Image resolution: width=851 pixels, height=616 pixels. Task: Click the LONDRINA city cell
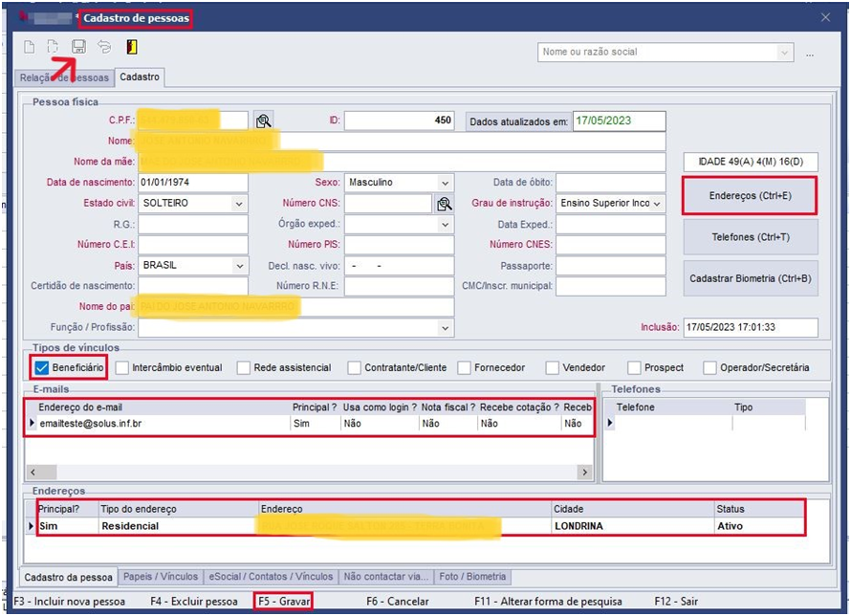coord(633,526)
